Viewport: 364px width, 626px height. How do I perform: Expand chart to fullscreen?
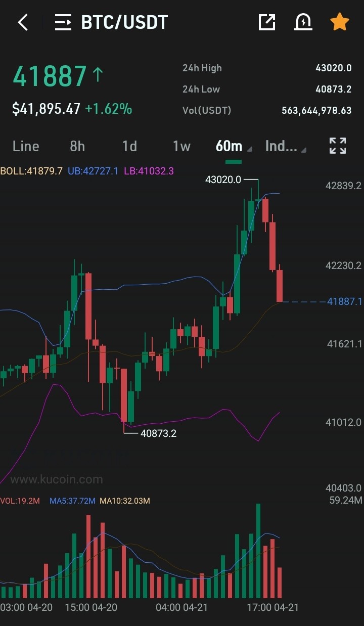point(338,146)
